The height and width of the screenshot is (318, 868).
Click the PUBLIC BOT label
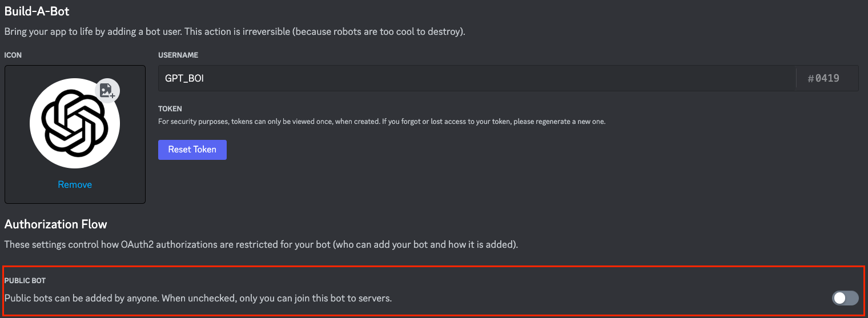25,281
